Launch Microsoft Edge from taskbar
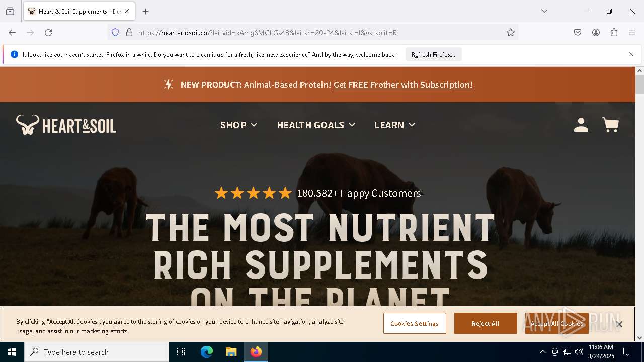Screen dimensions: 644x362 [207, 352]
